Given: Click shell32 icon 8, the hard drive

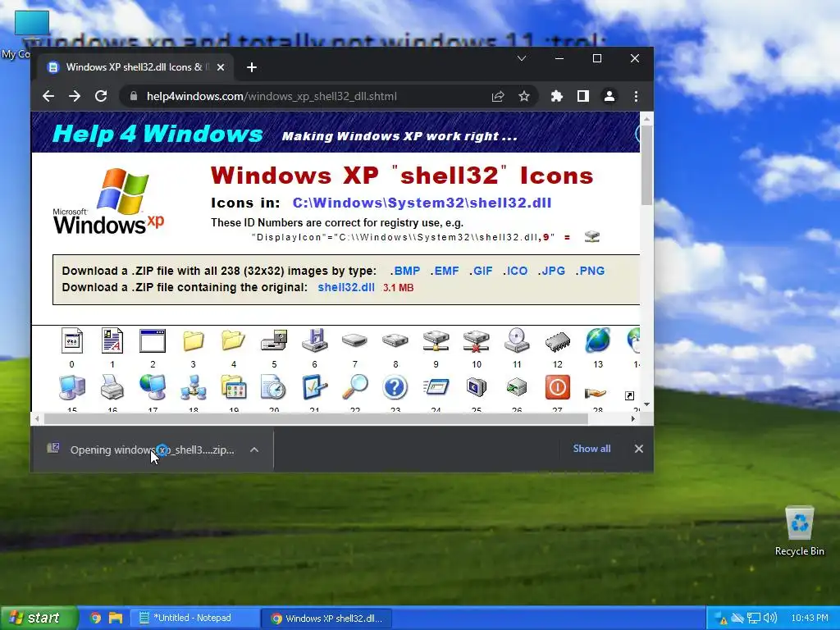Looking at the screenshot, I should (395, 340).
